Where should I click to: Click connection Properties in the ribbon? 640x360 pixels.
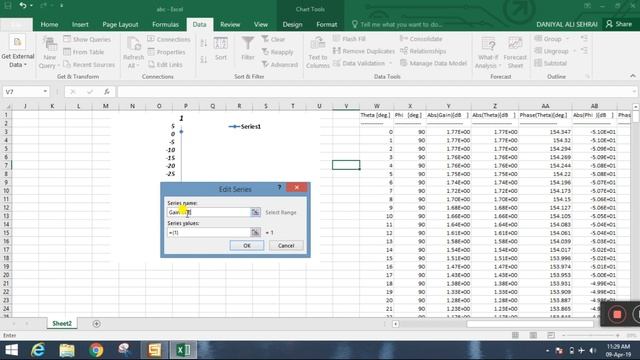[167, 52]
